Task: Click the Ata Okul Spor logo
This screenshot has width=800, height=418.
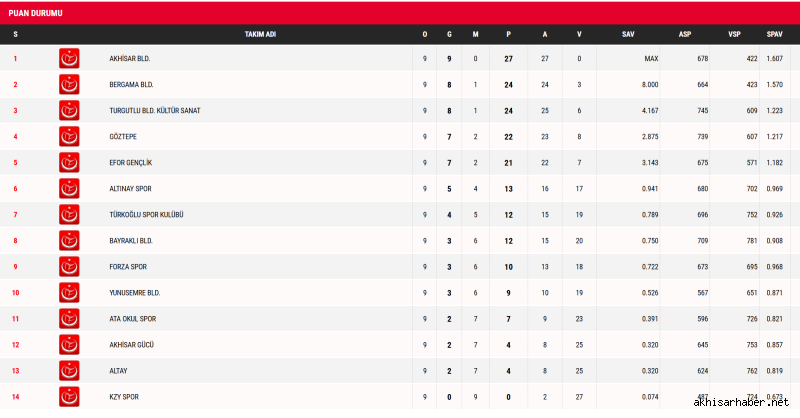Action: (x=69, y=318)
